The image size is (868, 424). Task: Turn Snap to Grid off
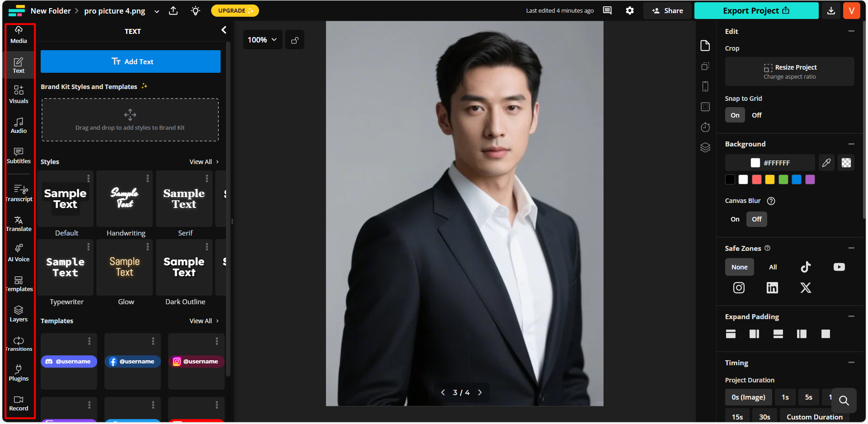(757, 115)
